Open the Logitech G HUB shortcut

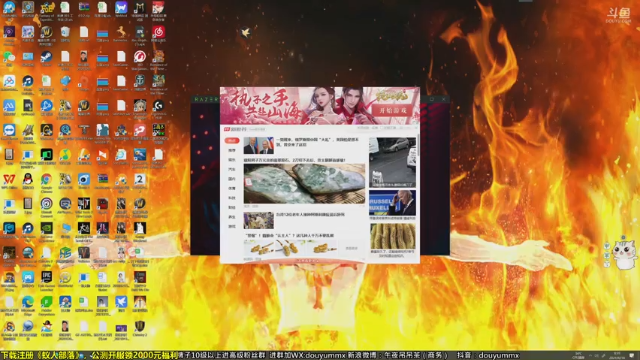click(x=158, y=106)
